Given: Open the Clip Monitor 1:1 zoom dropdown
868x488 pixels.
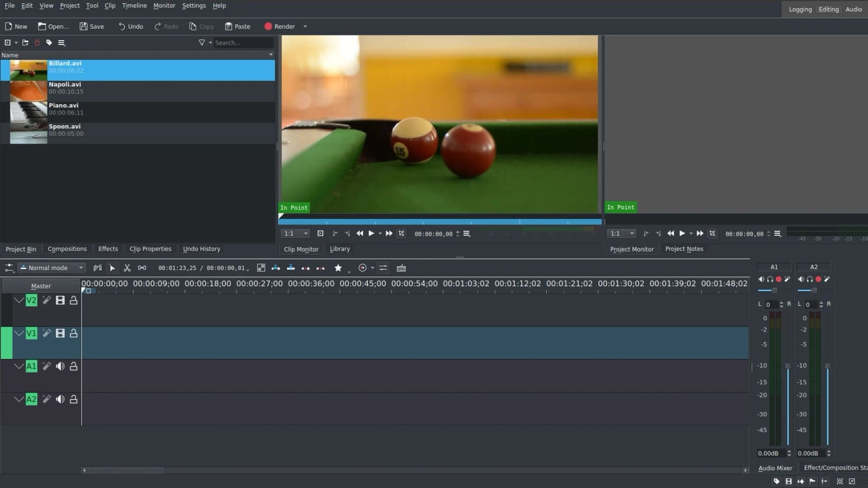Looking at the screenshot, I should (296, 234).
